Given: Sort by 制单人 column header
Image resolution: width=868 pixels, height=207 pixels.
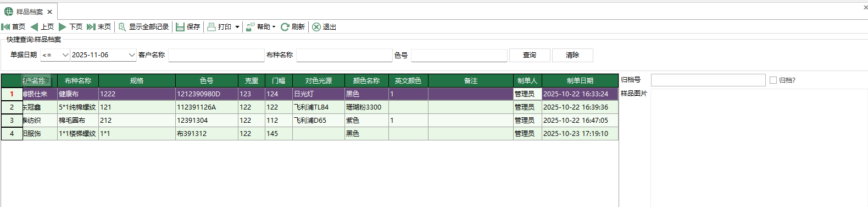Looking at the screenshot, I should tap(527, 80).
